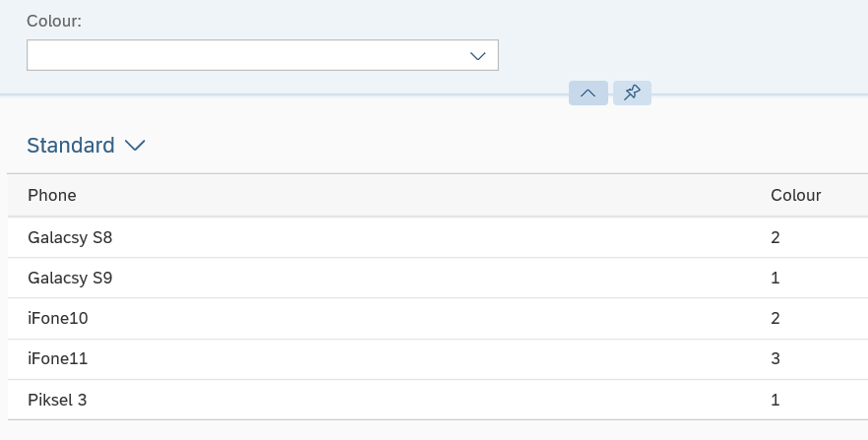This screenshot has width=868, height=440.
Task: Sort by the Phone column header
Action: (x=52, y=195)
